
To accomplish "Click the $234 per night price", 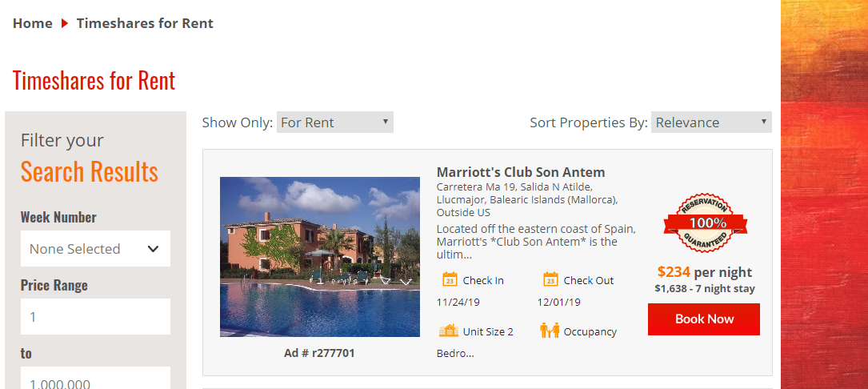I will click(x=705, y=272).
